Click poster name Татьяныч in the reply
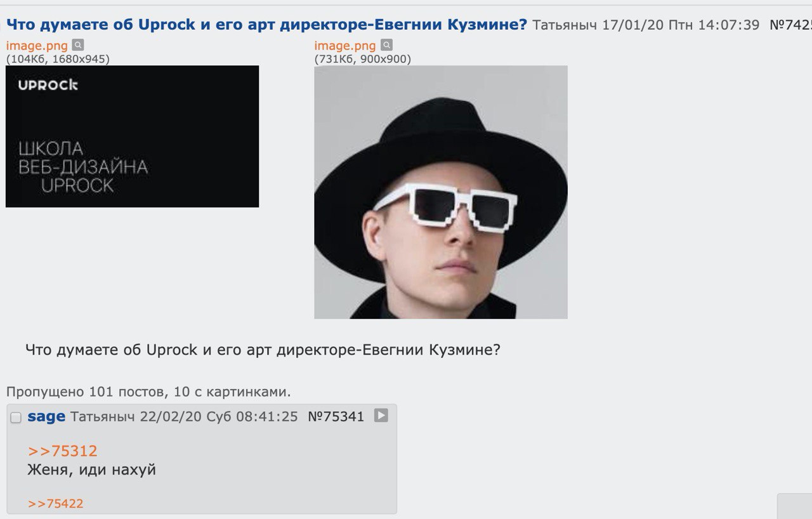This screenshot has width=812, height=519. tap(103, 416)
